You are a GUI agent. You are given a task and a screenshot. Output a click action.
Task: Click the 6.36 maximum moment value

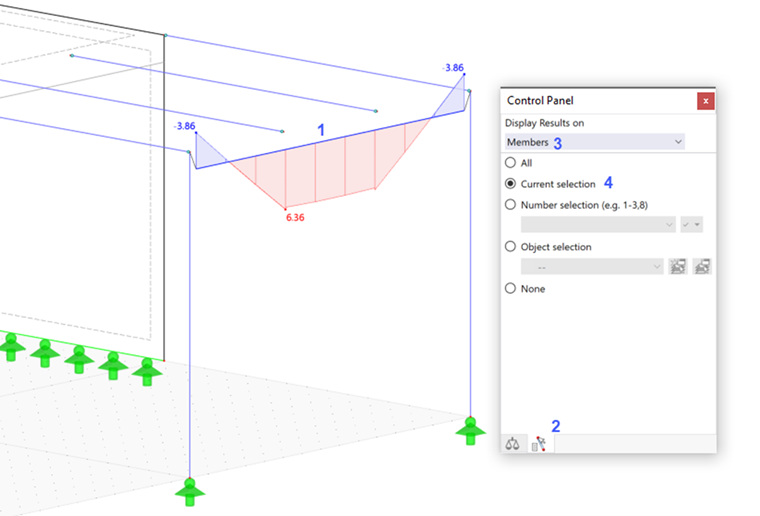pos(295,218)
